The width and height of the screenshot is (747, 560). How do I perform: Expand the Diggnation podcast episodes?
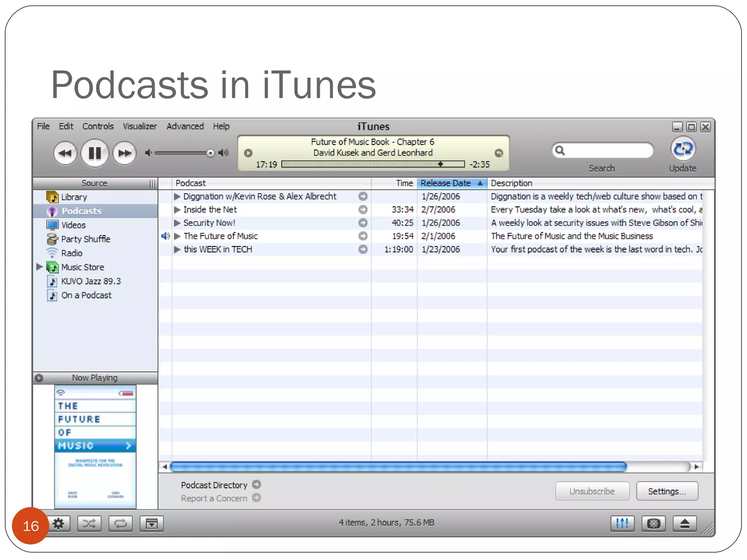[177, 197]
